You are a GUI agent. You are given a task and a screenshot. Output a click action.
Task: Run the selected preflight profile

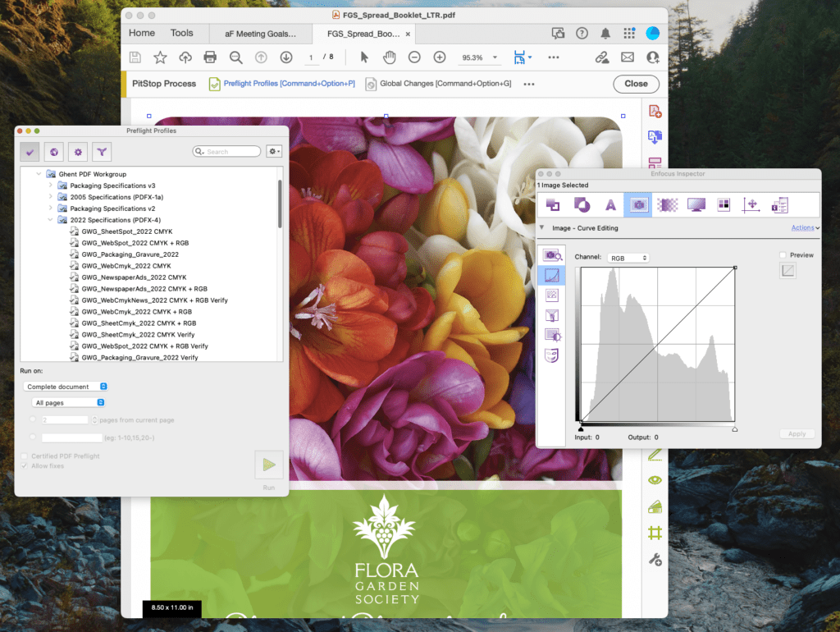coord(269,465)
